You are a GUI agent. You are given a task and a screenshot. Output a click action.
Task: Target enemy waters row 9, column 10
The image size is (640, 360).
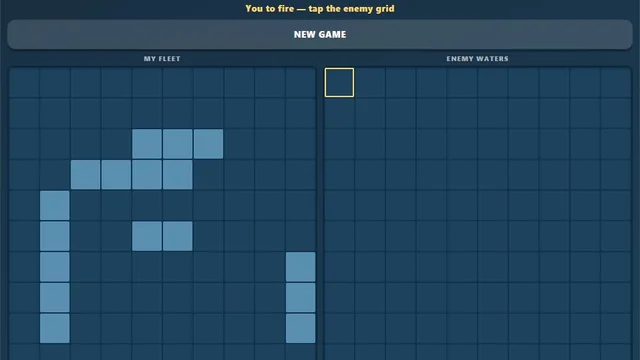(616, 328)
